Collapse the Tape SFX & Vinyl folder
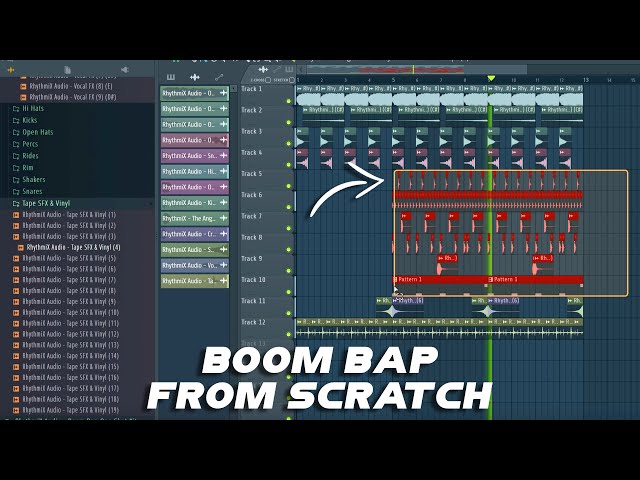Screen dimensions: 640x480 pos(41,203)
